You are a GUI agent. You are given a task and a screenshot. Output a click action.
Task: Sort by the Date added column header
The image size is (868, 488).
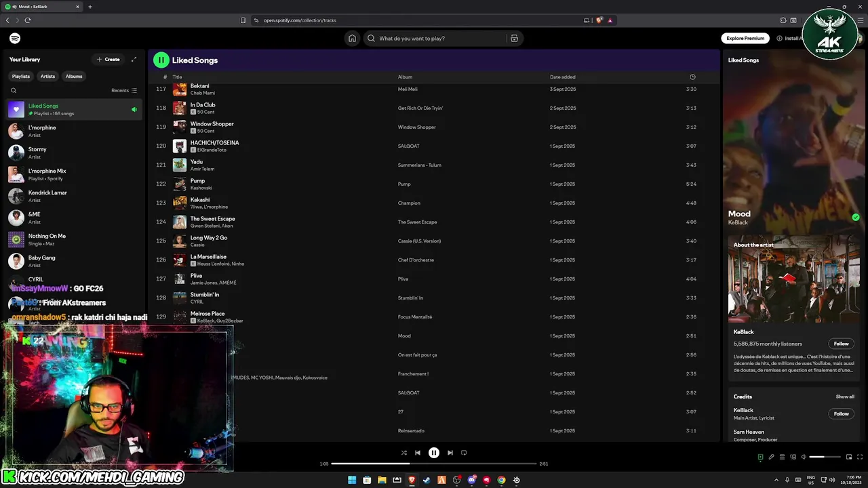[563, 77]
